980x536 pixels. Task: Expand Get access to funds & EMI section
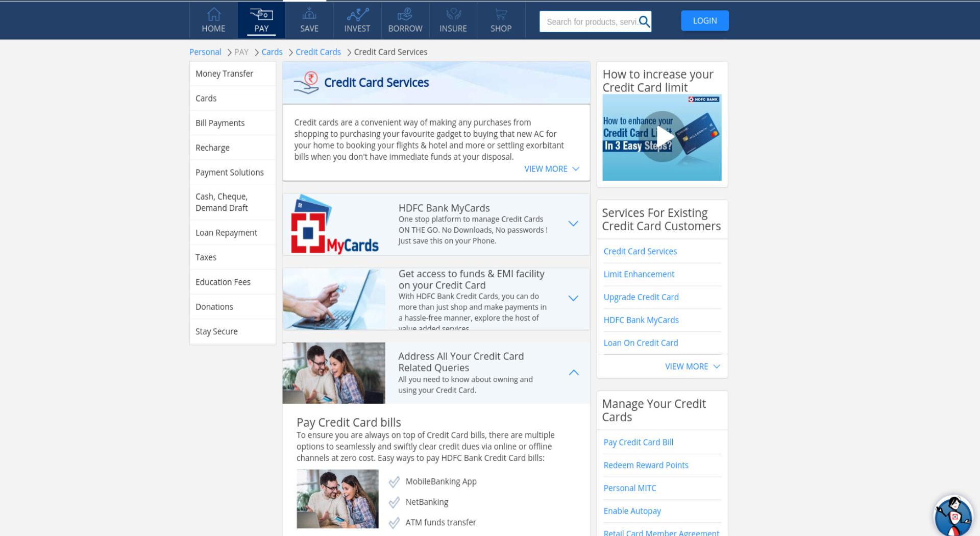pyautogui.click(x=573, y=298)
